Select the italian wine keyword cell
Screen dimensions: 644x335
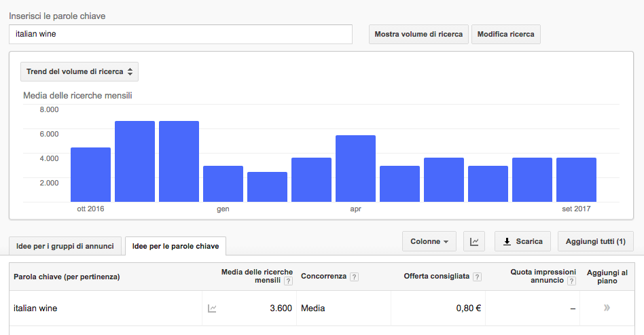[x=35, y=308]
